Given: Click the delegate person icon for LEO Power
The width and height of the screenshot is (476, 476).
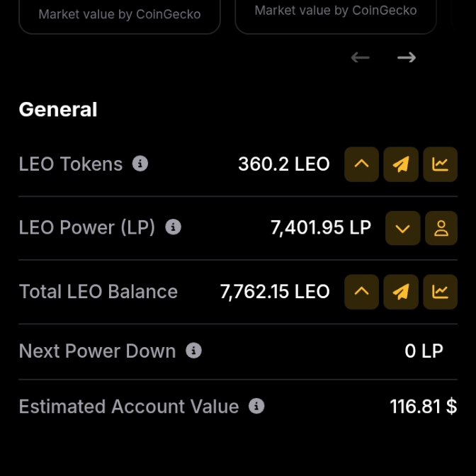Looking at the screenshot, I should [x=441, y=228].
